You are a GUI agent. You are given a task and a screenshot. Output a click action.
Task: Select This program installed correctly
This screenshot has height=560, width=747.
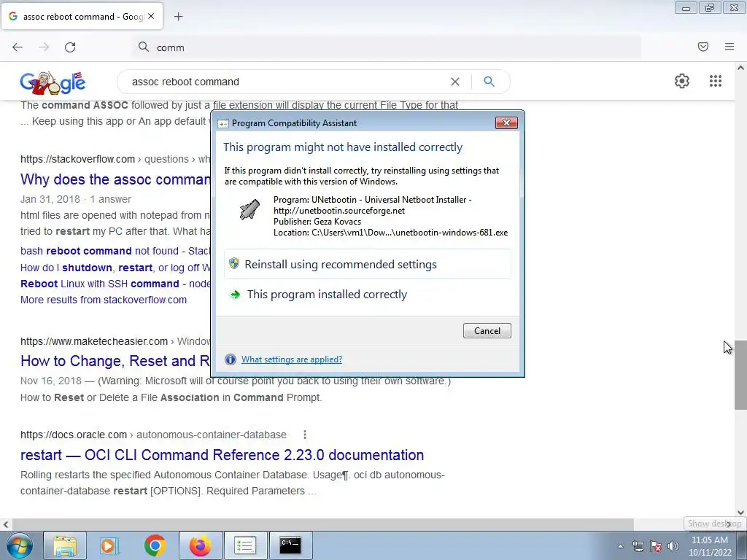coord(368,295)
